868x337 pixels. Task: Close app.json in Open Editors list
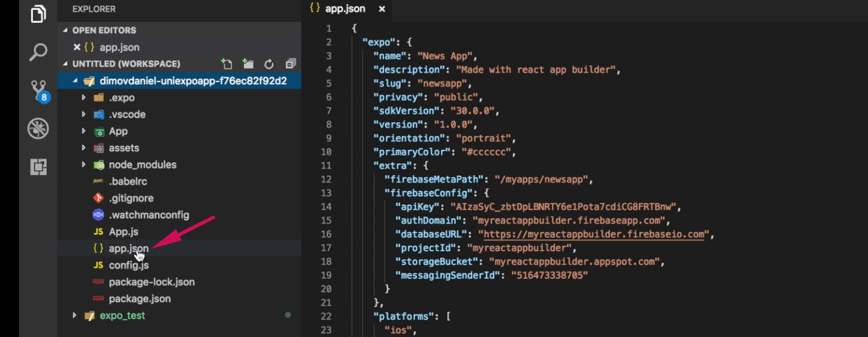tap(76, 47)
